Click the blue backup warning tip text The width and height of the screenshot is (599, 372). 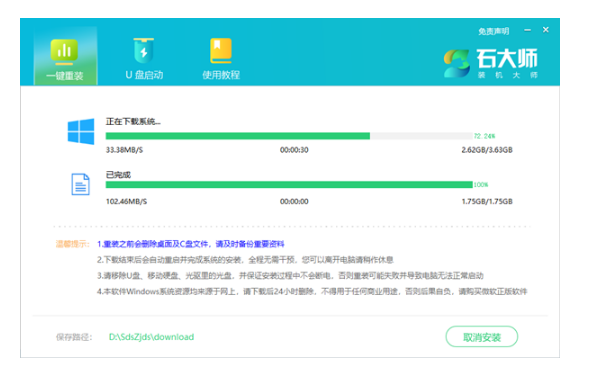coord(191,244)
